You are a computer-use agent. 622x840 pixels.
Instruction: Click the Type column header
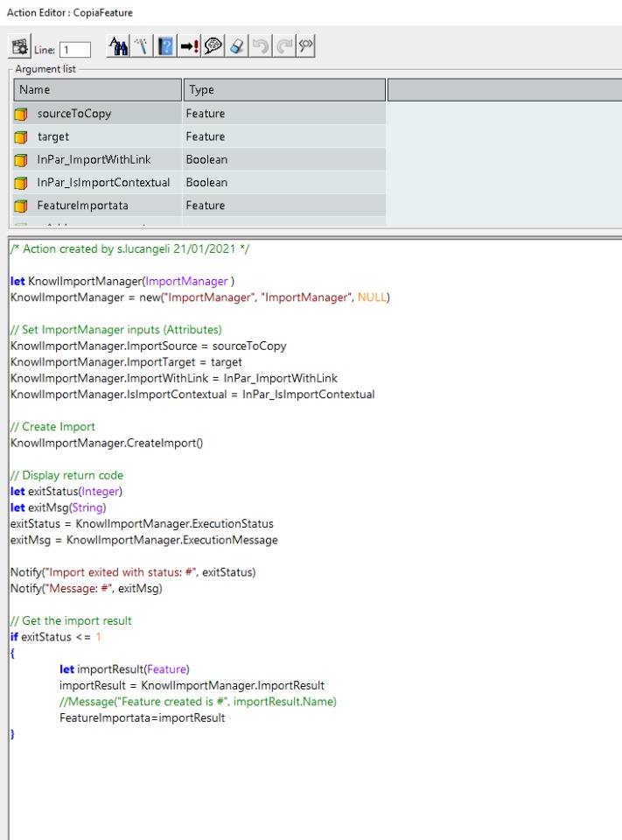[284, 90]
